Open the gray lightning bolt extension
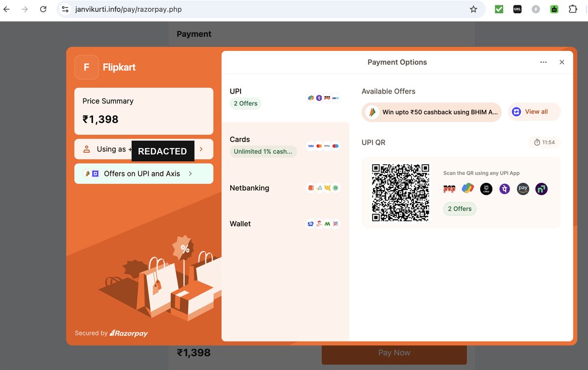588x370 pixels. pyautogui.click(x=536, y=9)
